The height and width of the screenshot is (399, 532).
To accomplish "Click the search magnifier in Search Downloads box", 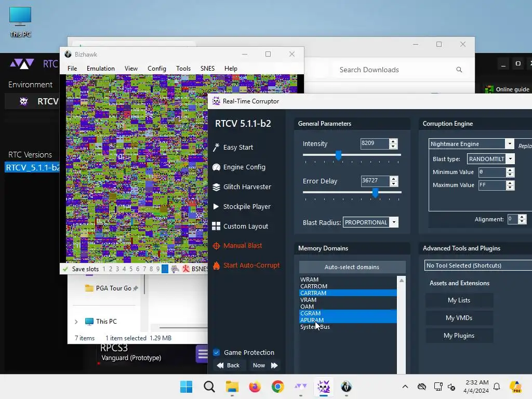I will coord(459,70).
